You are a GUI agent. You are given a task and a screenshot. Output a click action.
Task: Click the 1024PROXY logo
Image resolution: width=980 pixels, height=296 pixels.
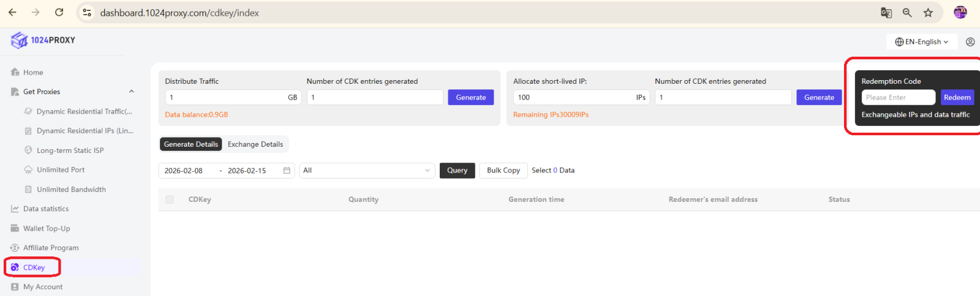coord(43,40)
